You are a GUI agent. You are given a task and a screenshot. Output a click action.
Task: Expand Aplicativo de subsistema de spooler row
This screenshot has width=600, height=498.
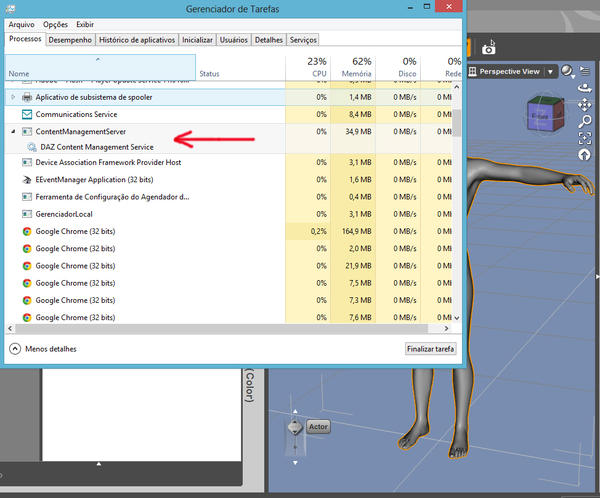pos(13,97)
